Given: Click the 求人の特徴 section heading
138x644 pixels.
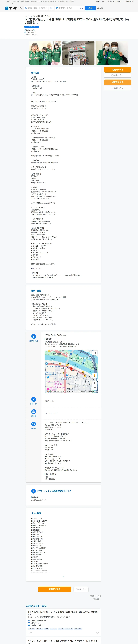Looking at the screenshot, I should (36, 513).
